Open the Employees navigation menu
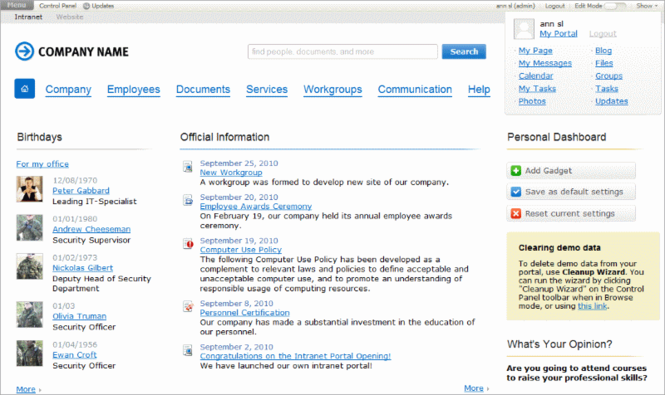The height and width of the screenshot is (395, 665). [x=134, y=90]
